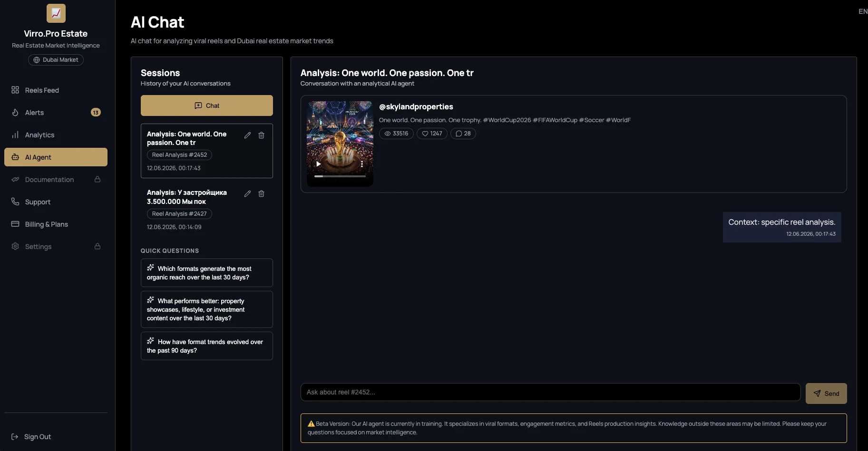868x451 pixels.
Task: Click the Dubai Market selector pill
Action: 56,60
